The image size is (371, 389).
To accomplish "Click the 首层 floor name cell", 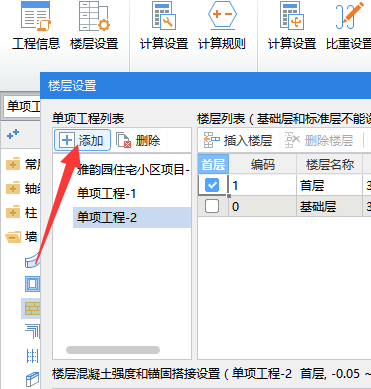I will [329, 185].
